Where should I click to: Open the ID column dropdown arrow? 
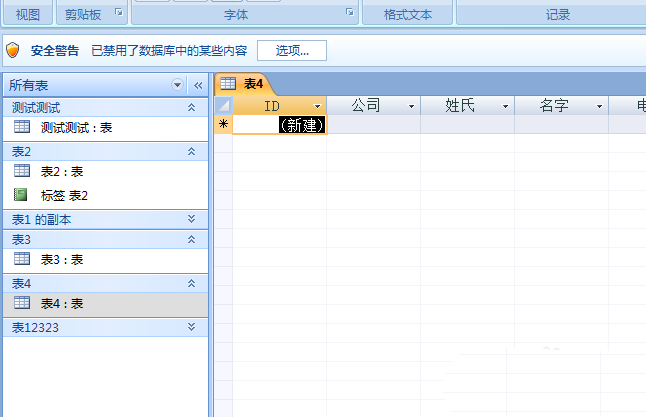tap(317, 106)
